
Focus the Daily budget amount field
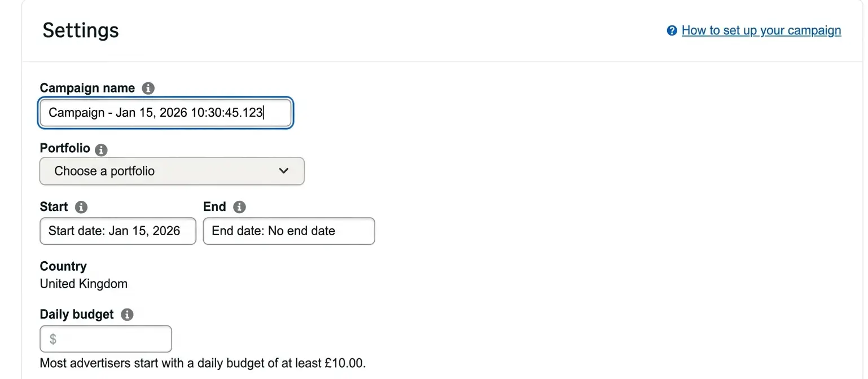[106, 338]
